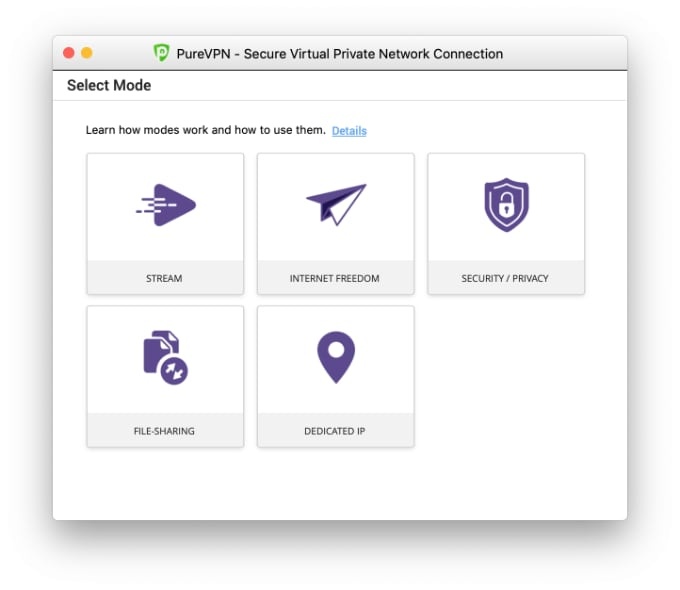
Task: Minimize the window with yellow button
Action: click(87, 53)
